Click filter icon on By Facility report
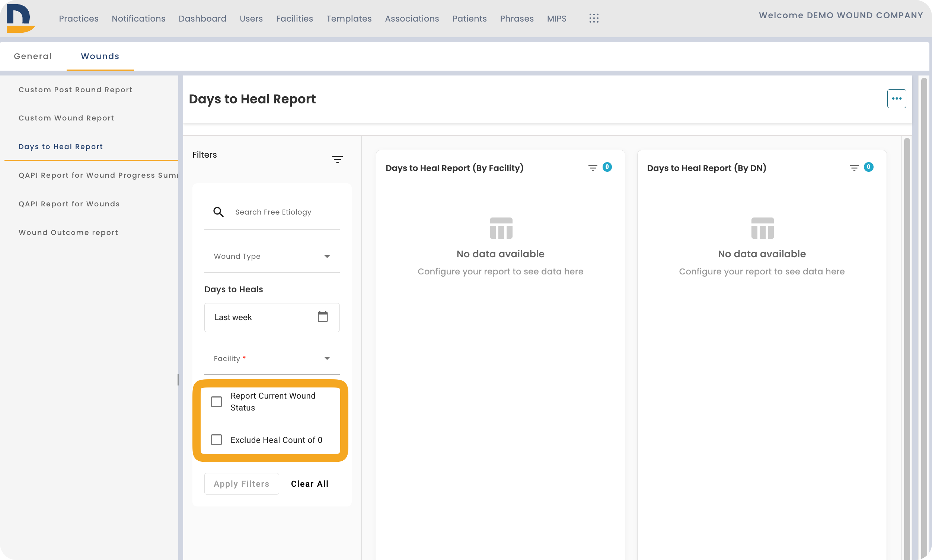Image resolution: width=932 pixels, height=560 pixels. click(593, 168)
